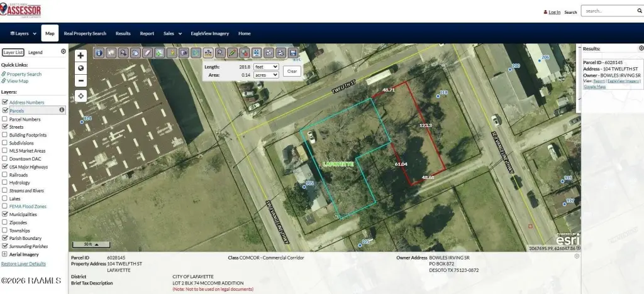
Task: Pick the pencil draw tool
Action: (x=232, y=53)
